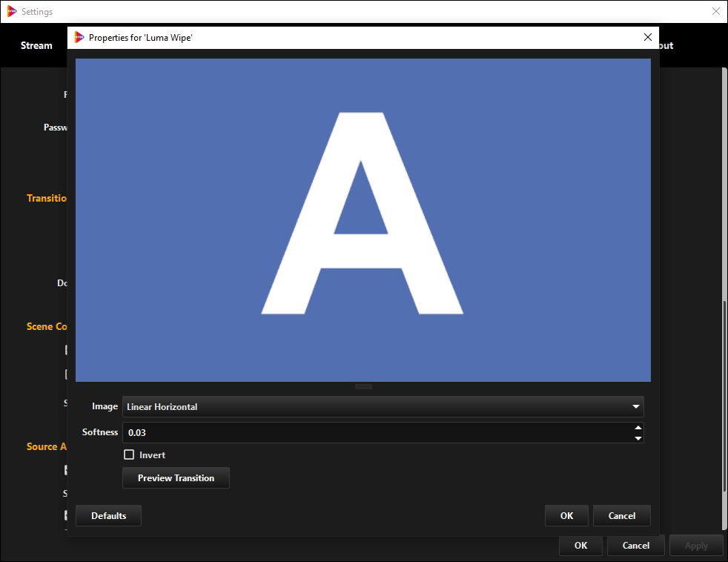Click the Settings window vertical scrollbar
The width and height of the screenshot is (728, 562).
click(x=724, y=393)
